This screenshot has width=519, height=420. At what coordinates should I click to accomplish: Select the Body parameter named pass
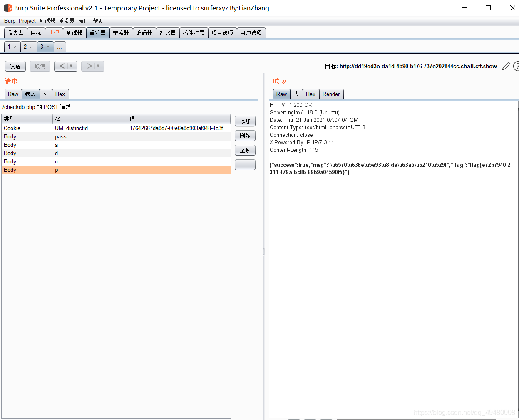click(x=116, y=136)
